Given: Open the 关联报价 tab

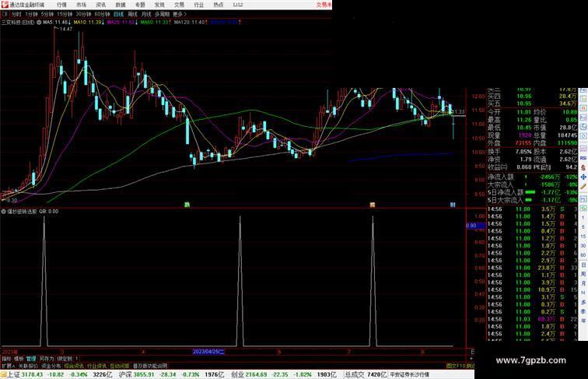Looking at the screenshot, I should tap(28, 366).
